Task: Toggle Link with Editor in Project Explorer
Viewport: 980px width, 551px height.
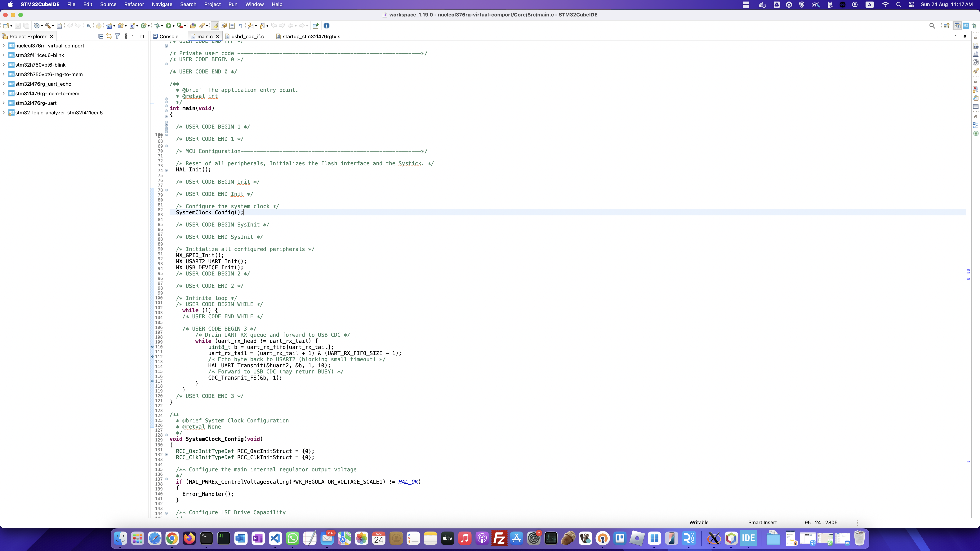Action: coord(109,36)
